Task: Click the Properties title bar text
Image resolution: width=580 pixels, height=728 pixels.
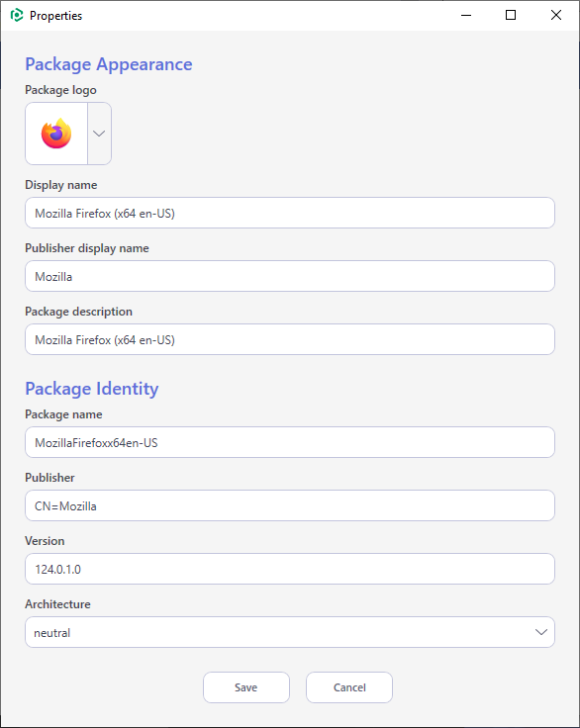Action: pos(55,16)
